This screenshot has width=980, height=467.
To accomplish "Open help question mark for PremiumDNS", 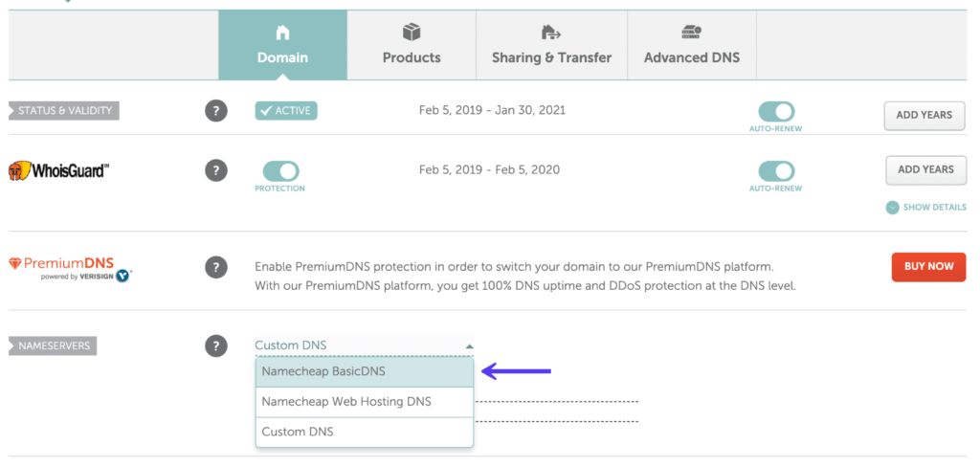I will tap(216, 267).
